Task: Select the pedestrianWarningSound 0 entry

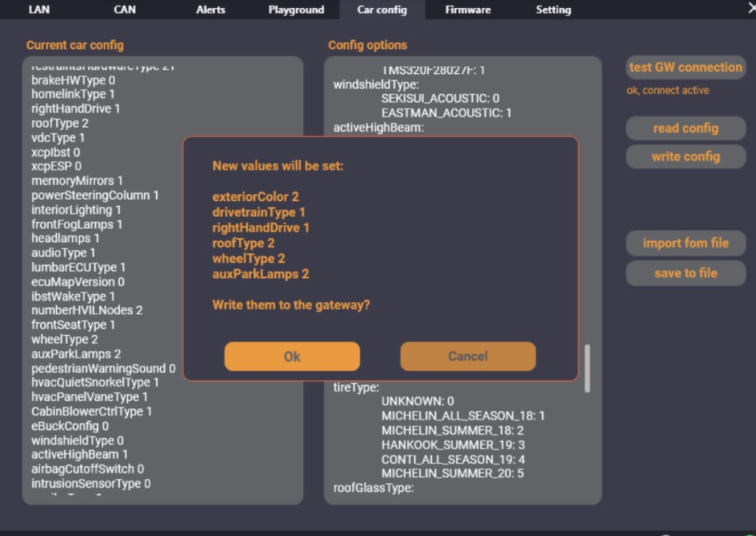Action: pyautogui.click(x=103, y=368)
